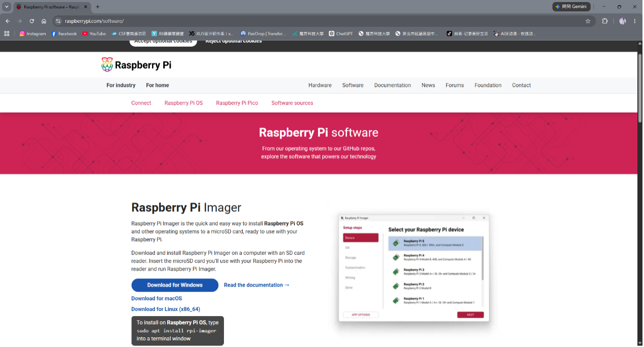Open the Facebook bookmark

[x=64, y=33]
